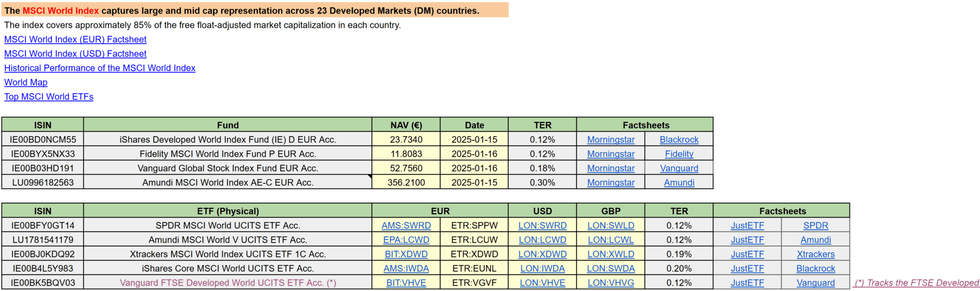The image size is (980, 291).
Task: Open Amundi factsheet for MSCI World Index AE-C
Action: tap(679, 182)
